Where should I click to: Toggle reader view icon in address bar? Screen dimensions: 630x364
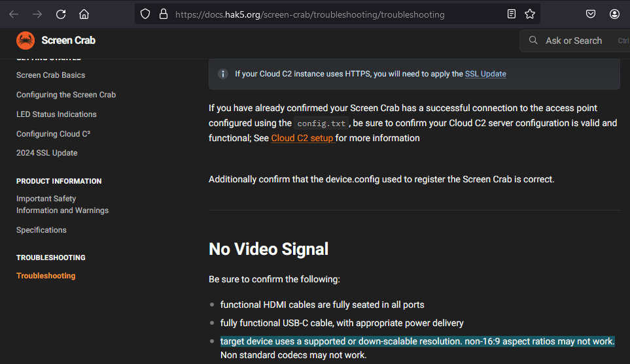point(512,14)
